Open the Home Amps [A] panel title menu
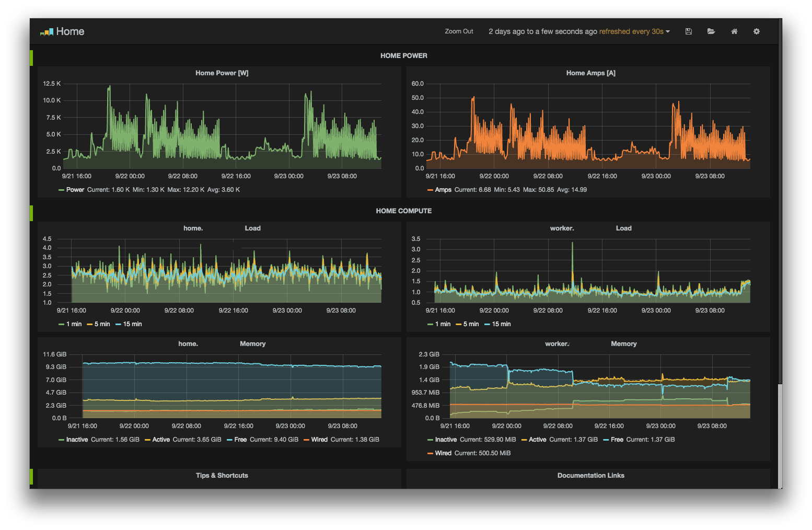 click(x=590, y=73)
